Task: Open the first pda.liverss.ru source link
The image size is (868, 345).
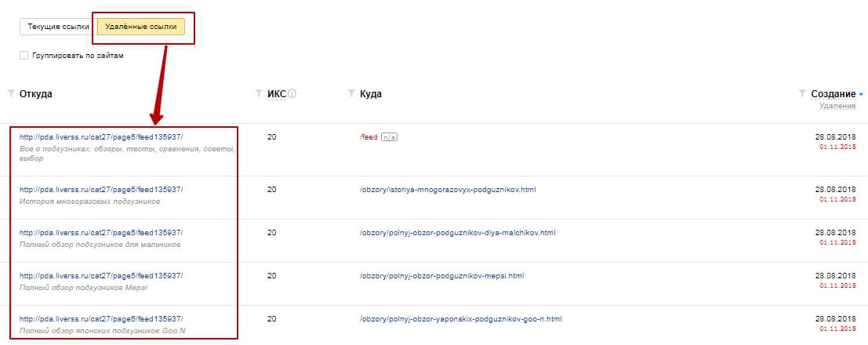Action: tap(101, 136)
